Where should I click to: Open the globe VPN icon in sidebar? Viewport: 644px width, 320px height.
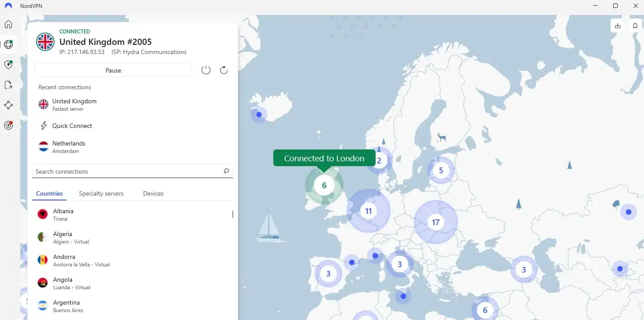[x=8, y=44]
